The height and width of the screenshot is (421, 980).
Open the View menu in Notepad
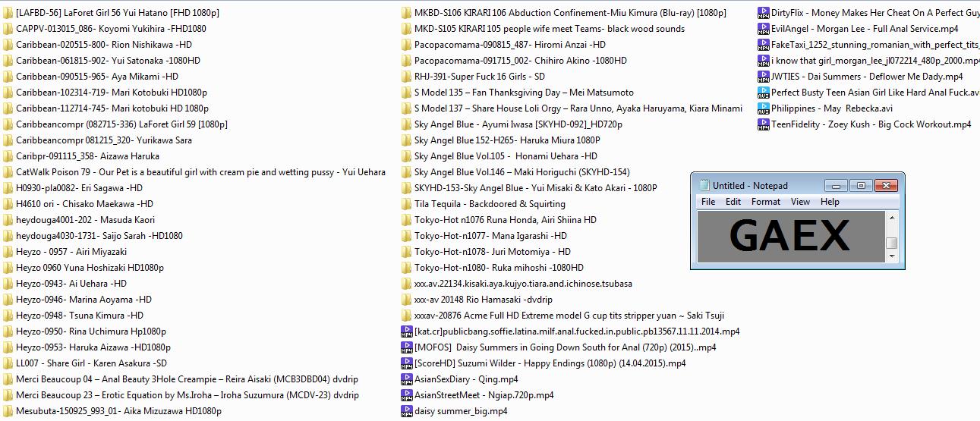800,202
